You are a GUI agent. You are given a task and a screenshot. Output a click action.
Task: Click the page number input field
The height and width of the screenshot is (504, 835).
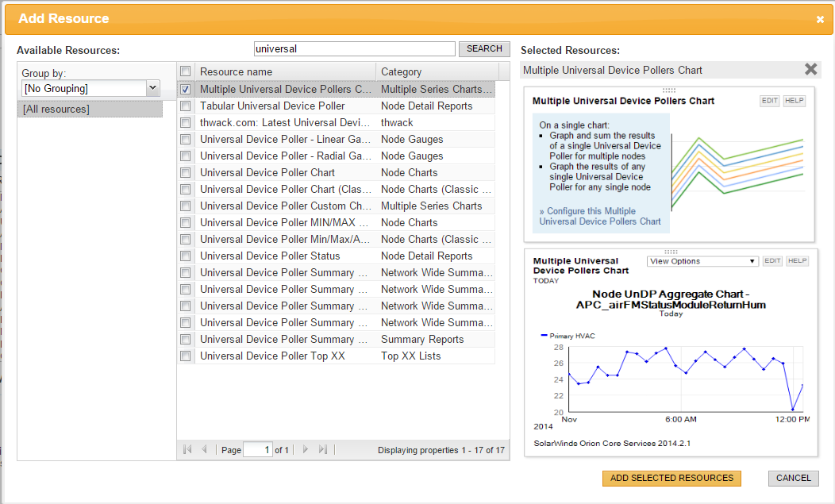pyautogui.click(x=258, y=450)
